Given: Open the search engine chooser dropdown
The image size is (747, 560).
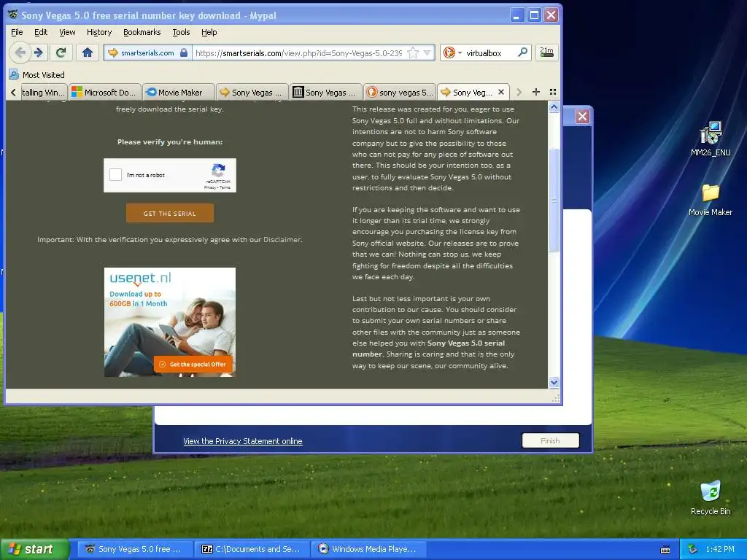Looking at the screenshot, I should pyautogui.click(x=460, y=52).
